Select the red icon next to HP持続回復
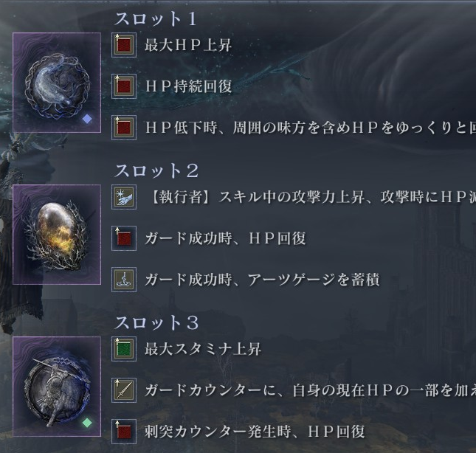 coord(124,86)
